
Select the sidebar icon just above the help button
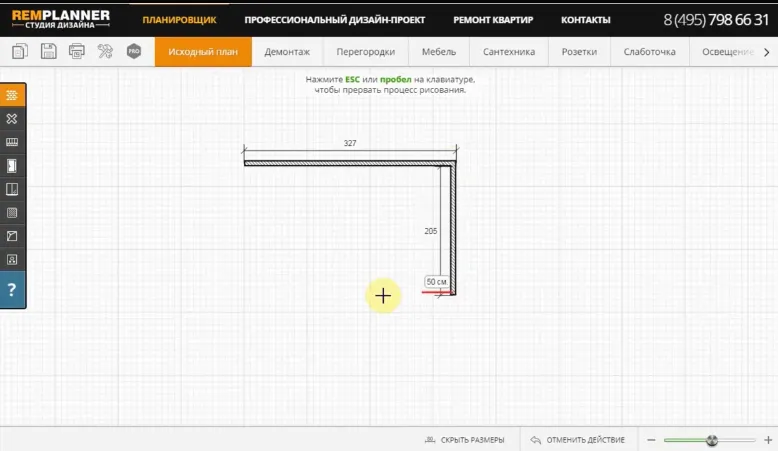[12, 259]
